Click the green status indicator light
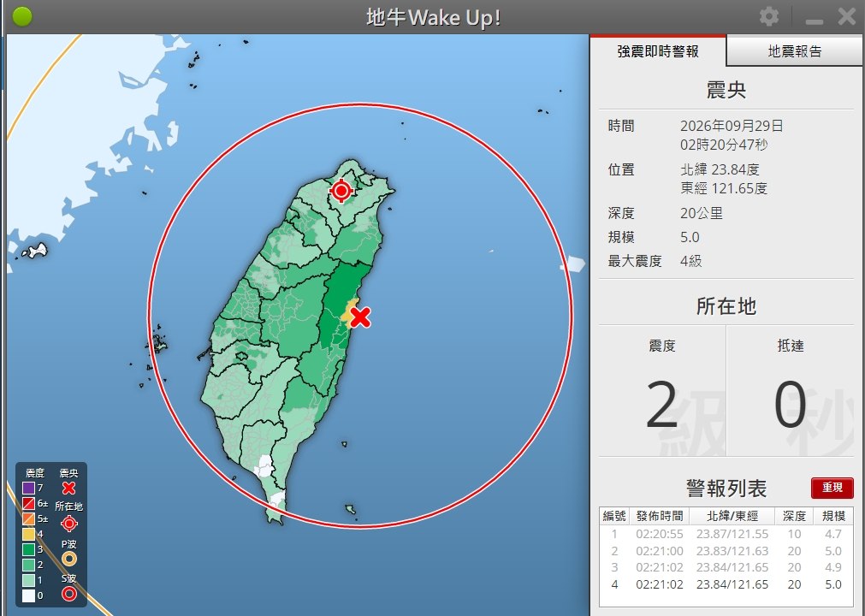Viewport: 865px width, 616px height. click(x=22, y=16)
